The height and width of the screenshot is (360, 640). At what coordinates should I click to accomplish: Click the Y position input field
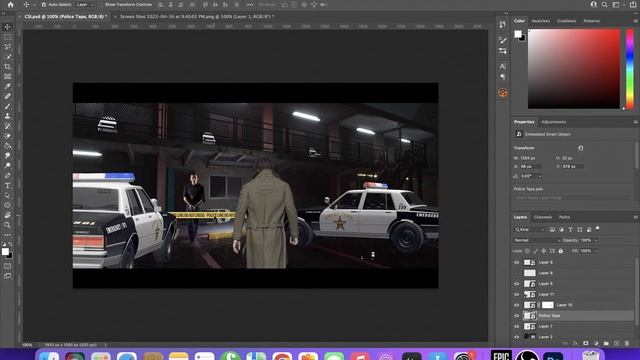[x=573, y=167]
